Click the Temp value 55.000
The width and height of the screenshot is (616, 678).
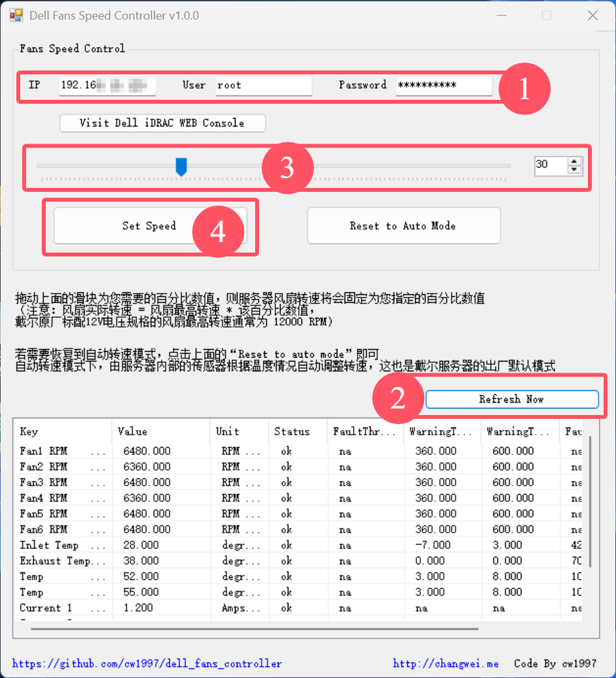(141, 592)
